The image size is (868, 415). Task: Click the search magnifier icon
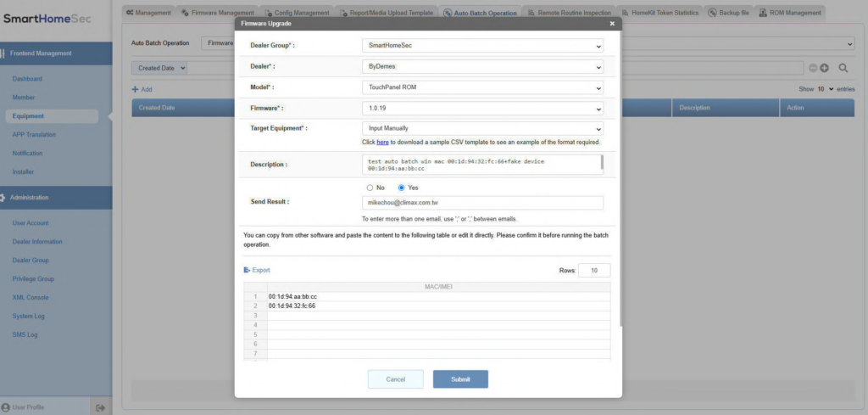pyautogui.click(x=843, y=68)
